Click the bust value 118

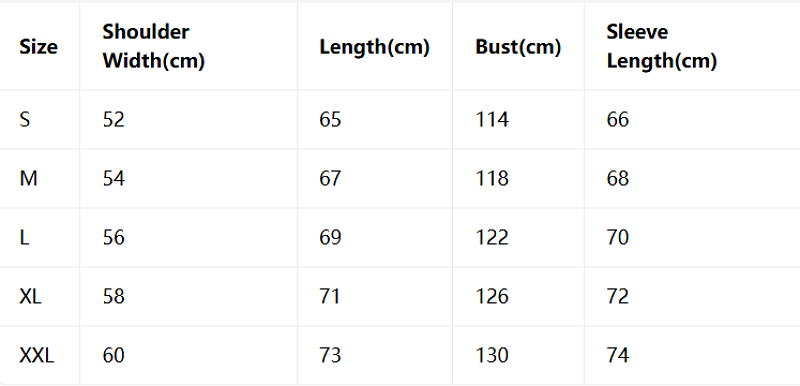[x=492, y=179]
